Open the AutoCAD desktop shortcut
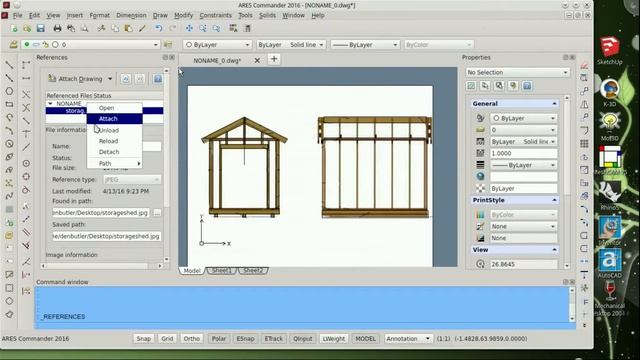Viewport: 640px width, 360px height. 609,264
